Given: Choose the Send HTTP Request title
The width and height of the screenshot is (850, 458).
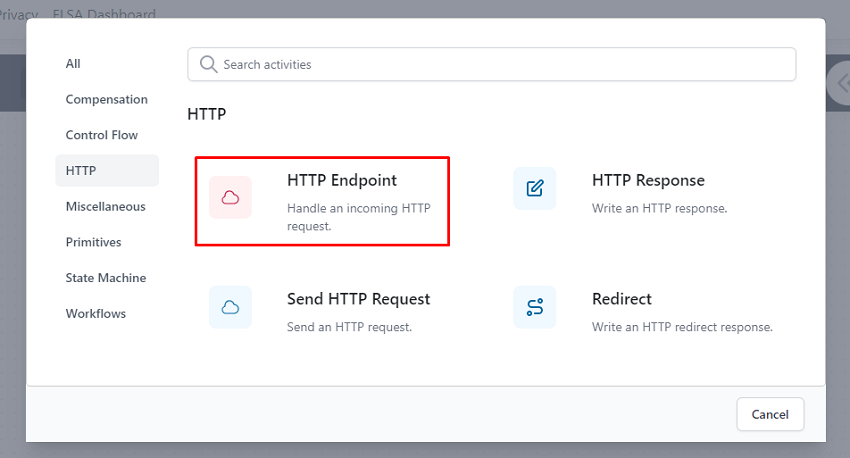Looking at the screenshot, I should coord(358,299).
